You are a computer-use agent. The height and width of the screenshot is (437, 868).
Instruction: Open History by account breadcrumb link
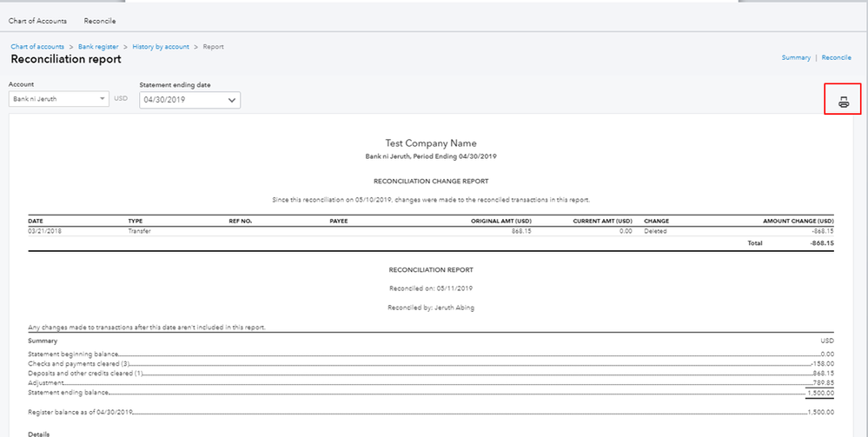[161, 46]
